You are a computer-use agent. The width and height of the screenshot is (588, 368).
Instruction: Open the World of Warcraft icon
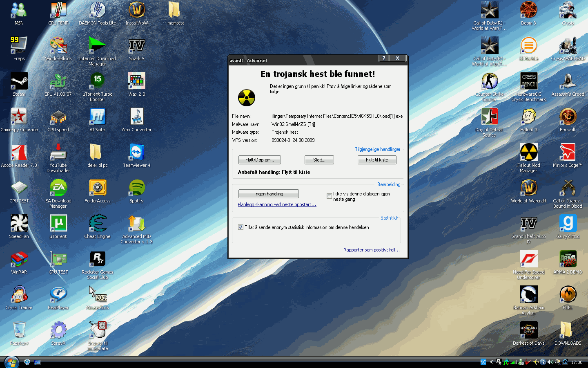pyautogui.click(x=528, y=191)
